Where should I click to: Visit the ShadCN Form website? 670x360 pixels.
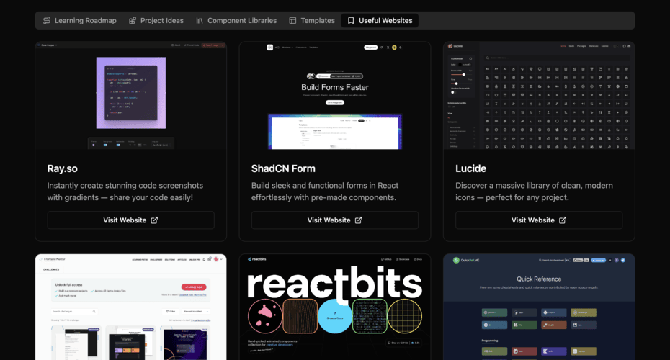tap(335, 220)
